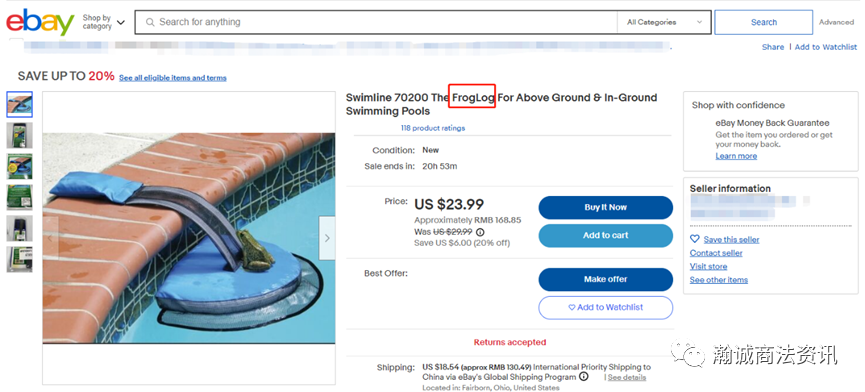This screenshot has width=865, height=392.
Task: Open 118 product ratings link
Action: 433,128
